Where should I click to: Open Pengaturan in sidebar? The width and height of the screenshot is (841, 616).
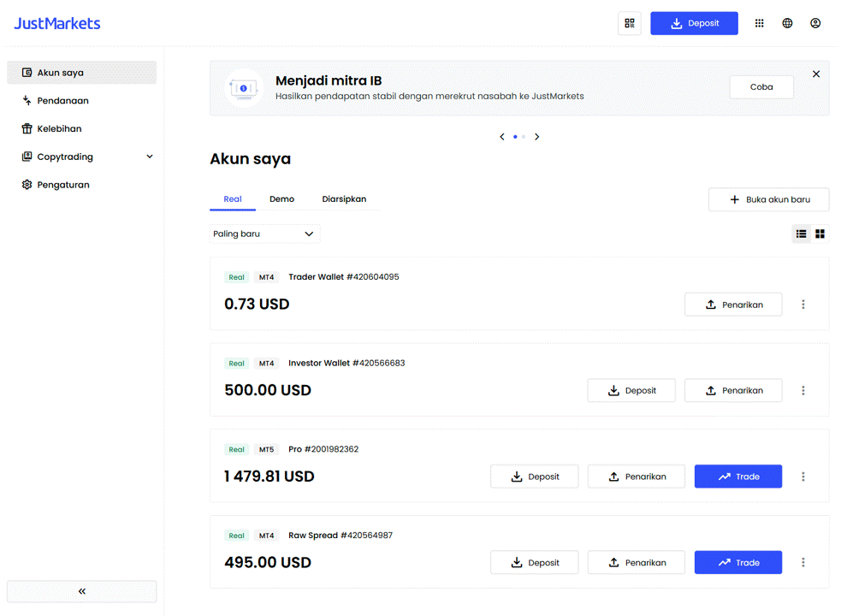click(81, 185)
